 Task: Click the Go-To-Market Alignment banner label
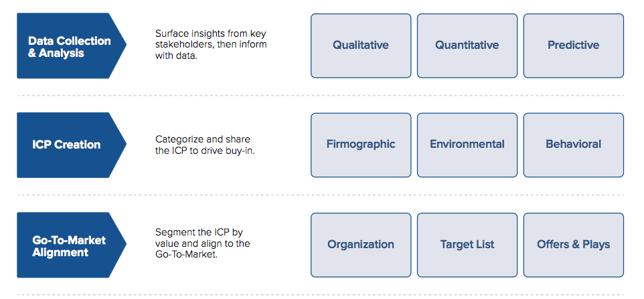[69, 245]
